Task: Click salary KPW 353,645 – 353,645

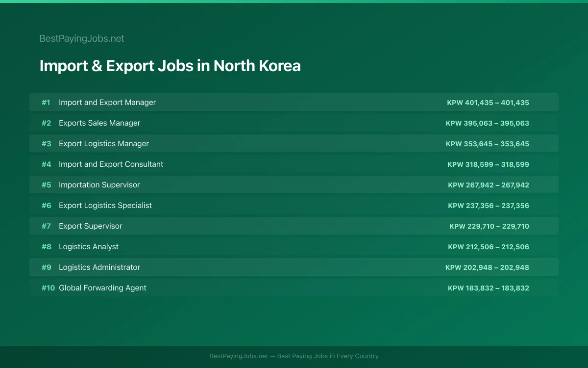Action: 488,144
